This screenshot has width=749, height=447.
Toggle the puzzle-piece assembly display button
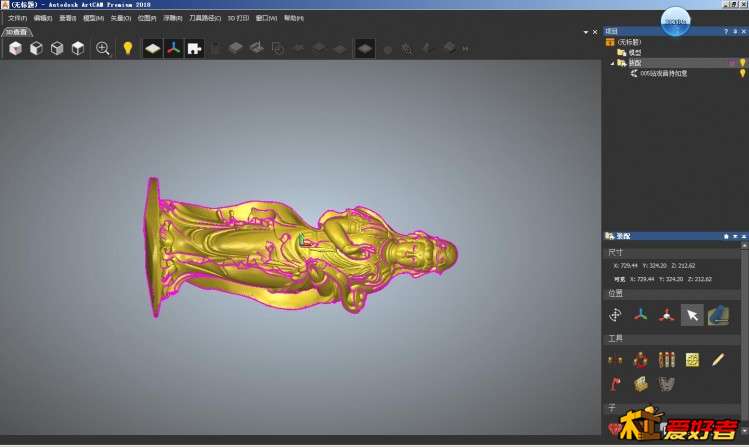[x=194, y=48]
